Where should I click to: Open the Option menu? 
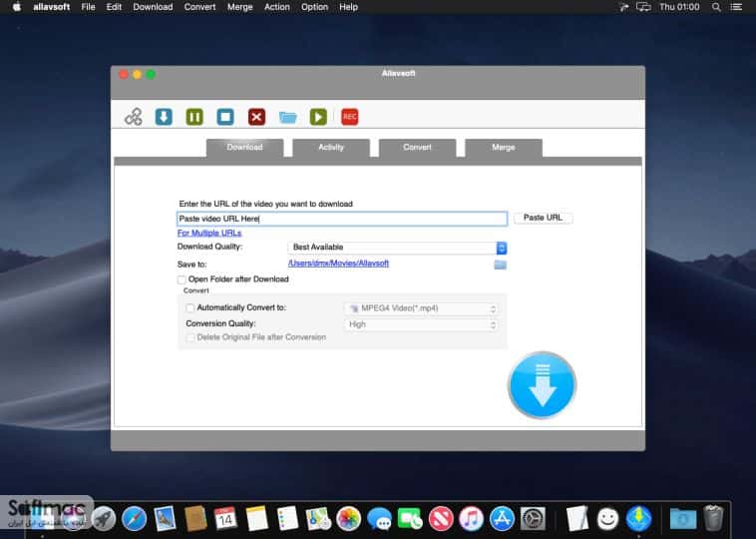click(x=314, y=7)
